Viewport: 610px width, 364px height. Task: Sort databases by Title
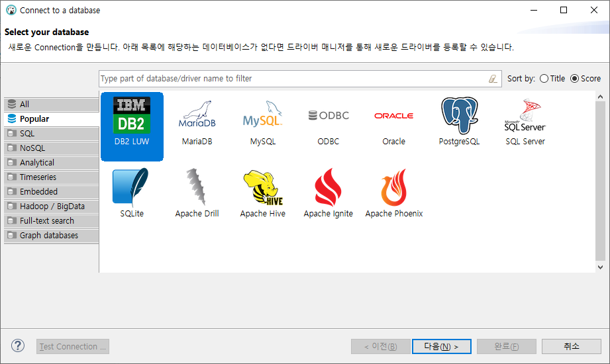click(x=552, y=79)
